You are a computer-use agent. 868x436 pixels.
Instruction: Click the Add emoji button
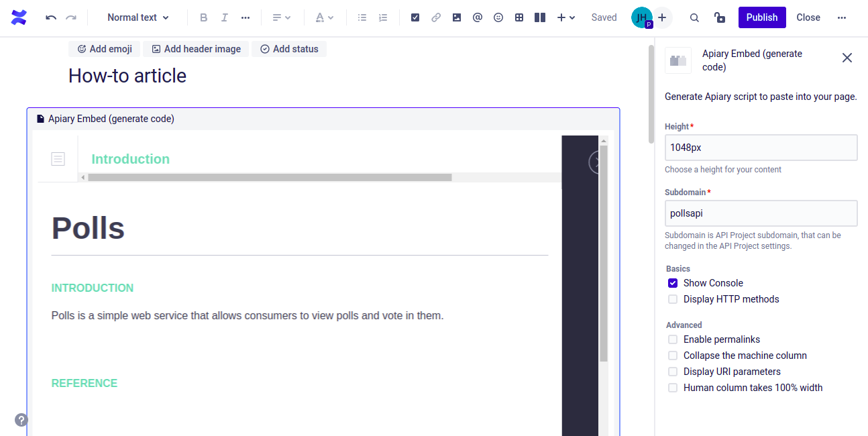105,49
